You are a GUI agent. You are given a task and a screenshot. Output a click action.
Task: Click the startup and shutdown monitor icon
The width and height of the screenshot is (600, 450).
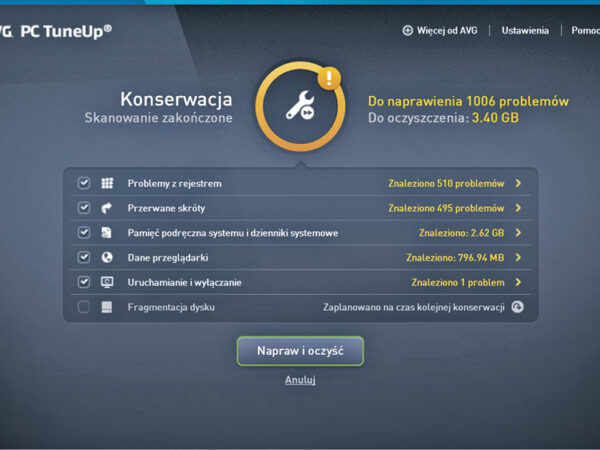[x=107, y=282]
